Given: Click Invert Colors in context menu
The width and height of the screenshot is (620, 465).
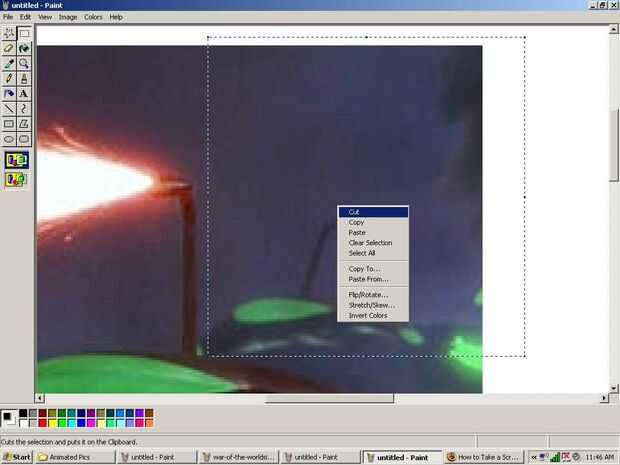Looking at the screenshot, I should point(373,316).
